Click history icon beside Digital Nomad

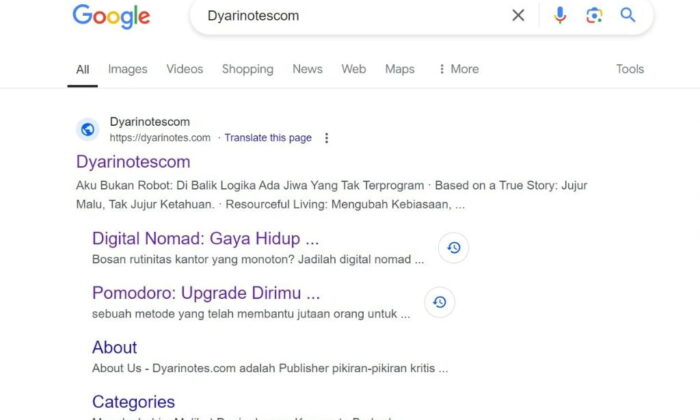(454, 248)
